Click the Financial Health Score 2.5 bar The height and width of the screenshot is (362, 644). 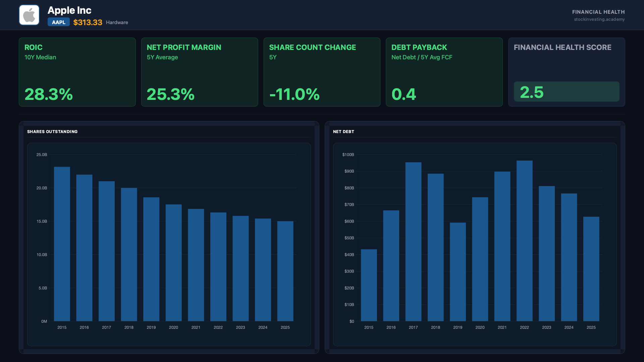tap(567, 92)
